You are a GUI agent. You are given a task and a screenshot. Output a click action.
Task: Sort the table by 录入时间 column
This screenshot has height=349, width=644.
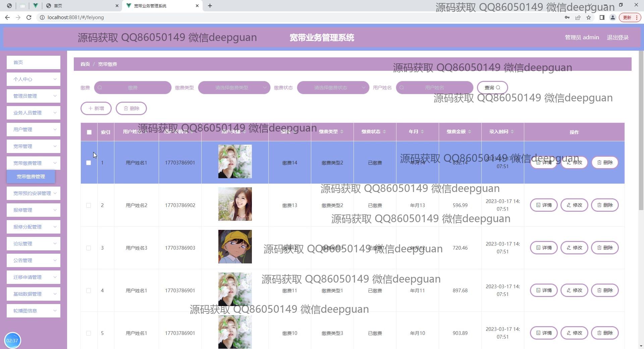(512, 132)
